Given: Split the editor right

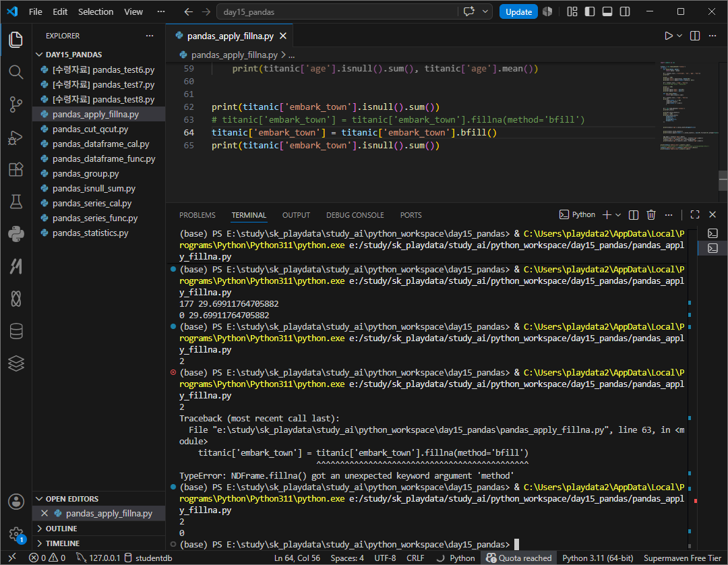Looking at the screenshot, I should (x=694, y=36).
